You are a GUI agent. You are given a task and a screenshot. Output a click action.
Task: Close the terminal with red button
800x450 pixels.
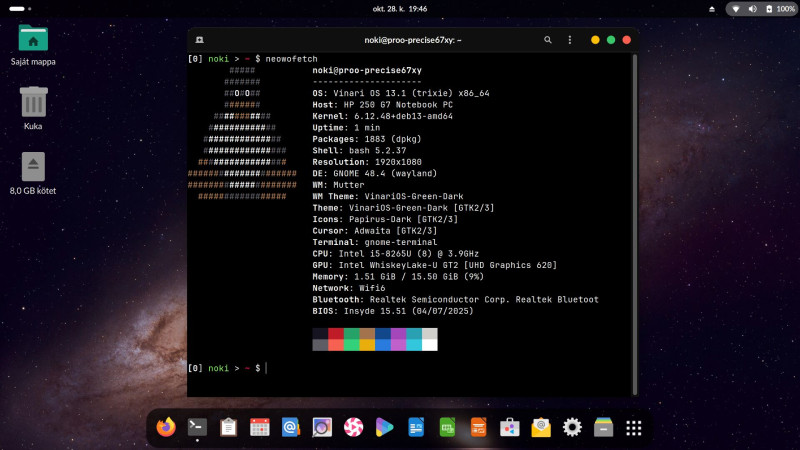click(x=627, y=40)
